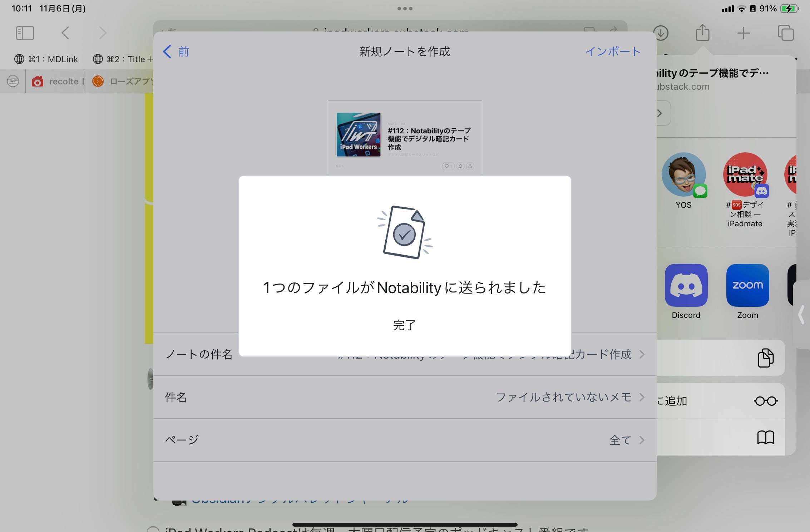Screen dimensions: 810x532
Task: Toggle the Safari sidebar icon
Action: [x=25, y=33]
